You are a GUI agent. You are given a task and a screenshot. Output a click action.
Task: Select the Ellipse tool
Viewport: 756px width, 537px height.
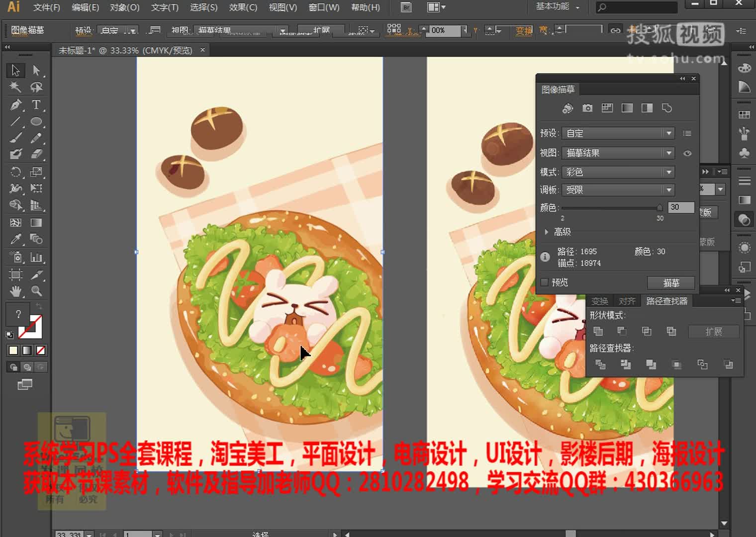tap(36, 121)
